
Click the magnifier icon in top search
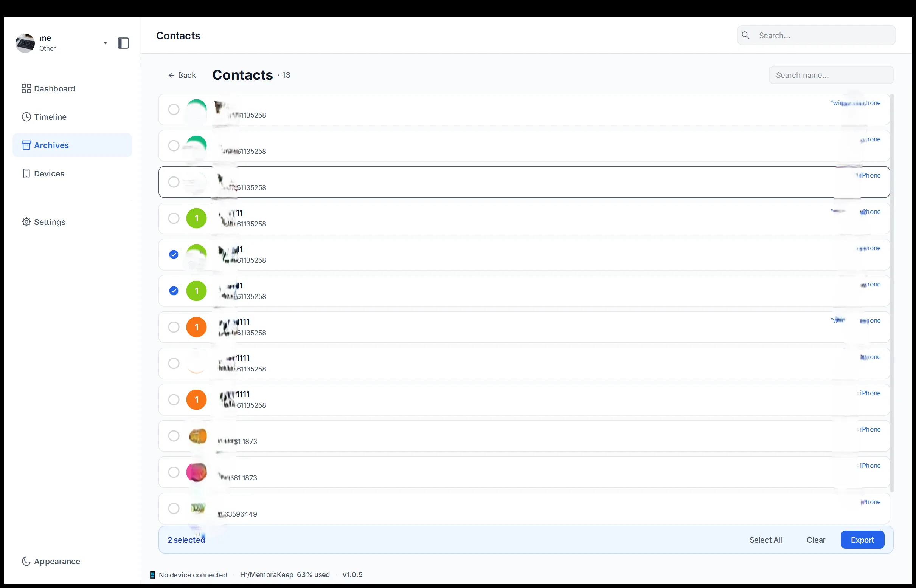745,35
